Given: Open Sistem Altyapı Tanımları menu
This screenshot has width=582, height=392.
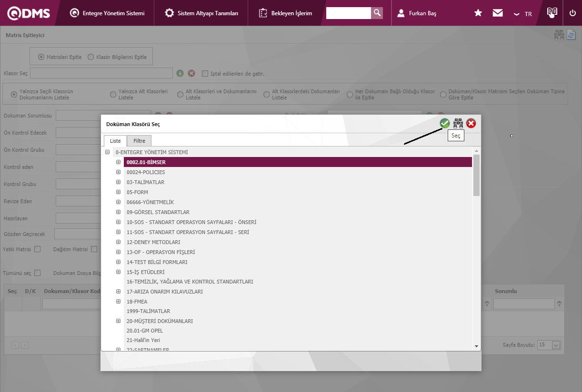Looking at the screenshot, I should [201, 13].
